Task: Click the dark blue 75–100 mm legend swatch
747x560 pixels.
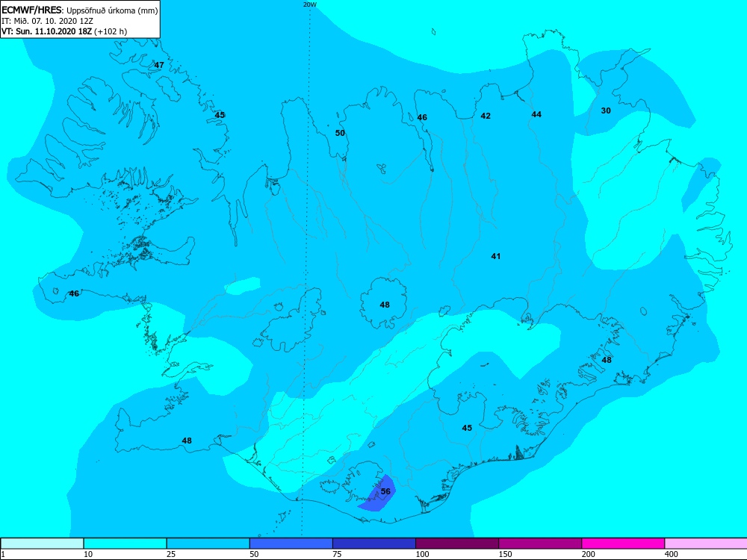Action: tap(374, 544)
